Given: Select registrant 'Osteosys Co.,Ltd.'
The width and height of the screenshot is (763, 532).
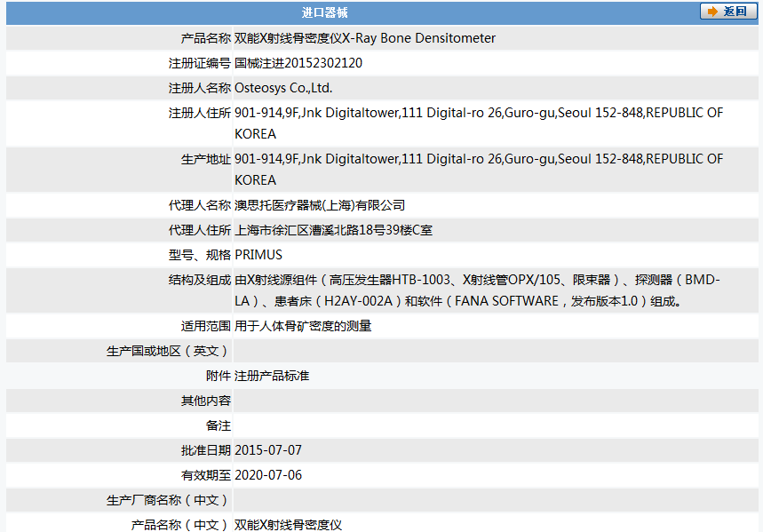Looking at the screenshot, I should pos(283,88).
